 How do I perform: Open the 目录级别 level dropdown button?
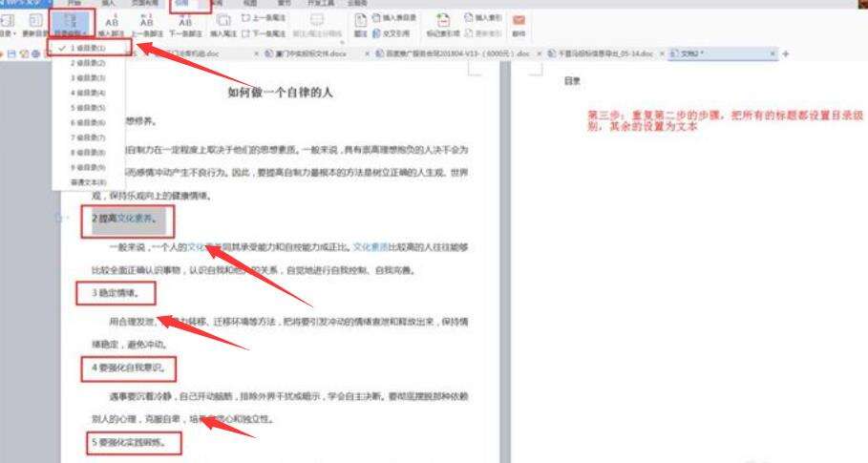72,26
